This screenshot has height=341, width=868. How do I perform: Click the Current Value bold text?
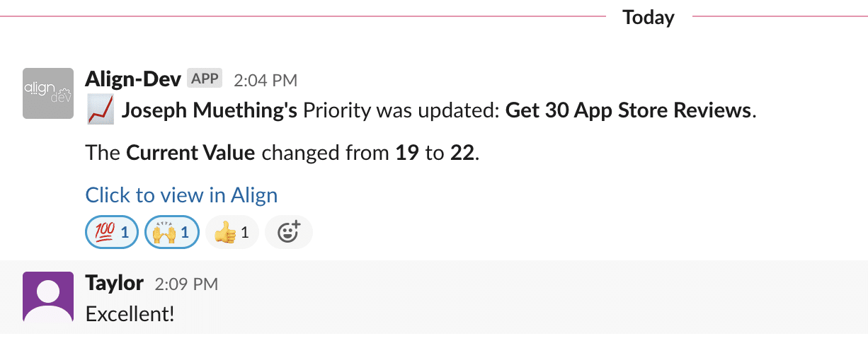pyautogui.click(x=190, y=153)
